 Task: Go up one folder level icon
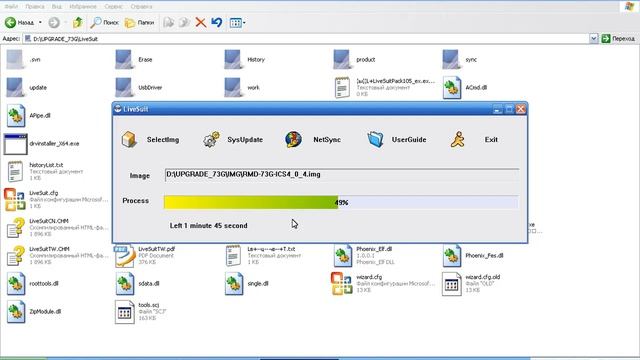(78, 22)
